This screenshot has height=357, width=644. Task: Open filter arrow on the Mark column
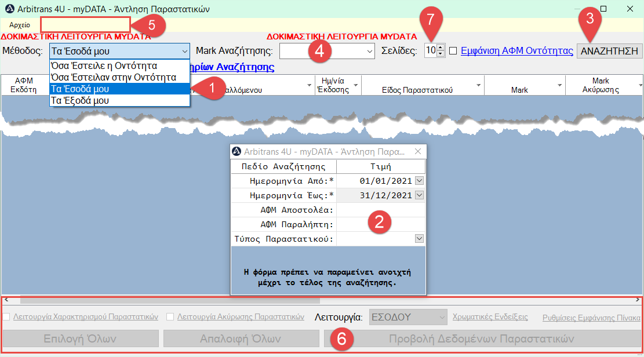coord(559,85)
